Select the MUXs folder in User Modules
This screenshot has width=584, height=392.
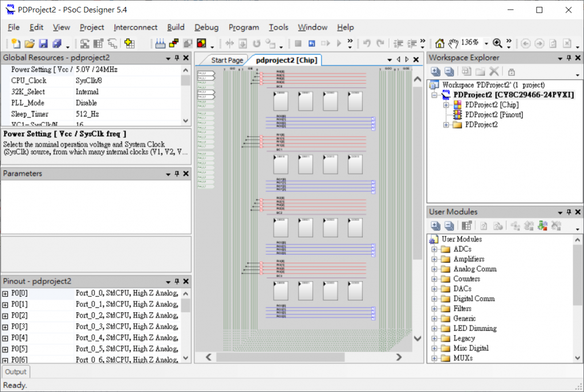pos(463,358)
